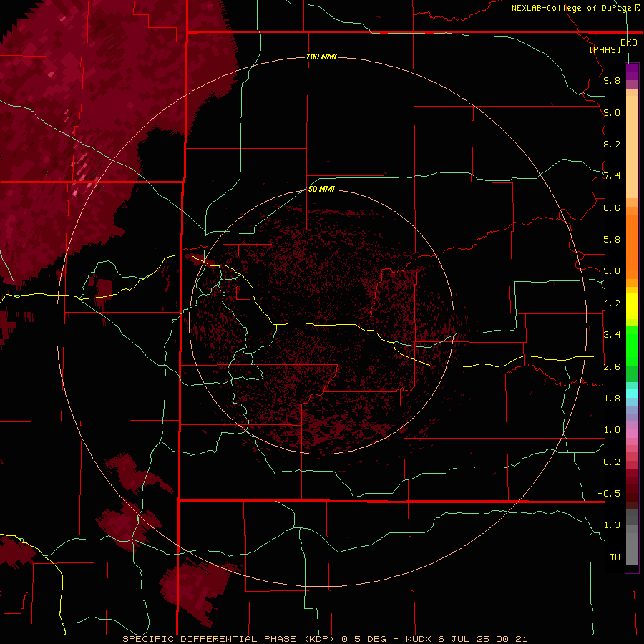This screenshot has width=644, height=644.
Task: Click the 8.2 legend value
Action: pos(612,144)
